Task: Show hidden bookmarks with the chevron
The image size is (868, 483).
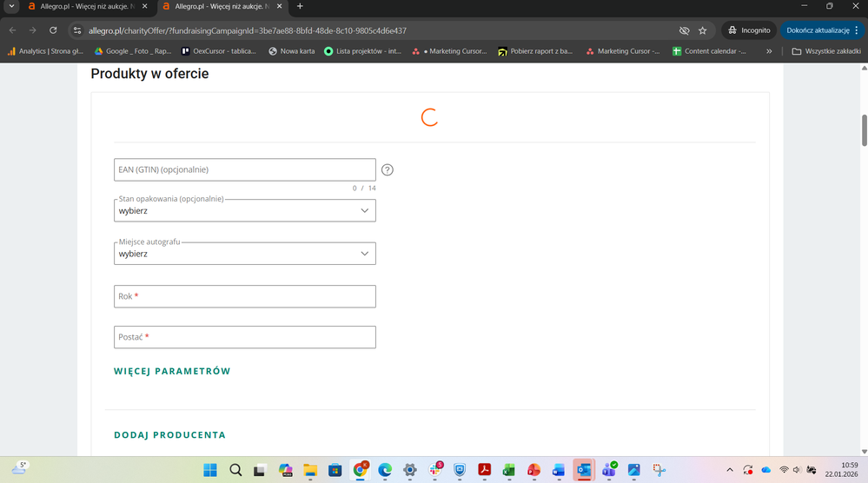Action: (769, 51)
